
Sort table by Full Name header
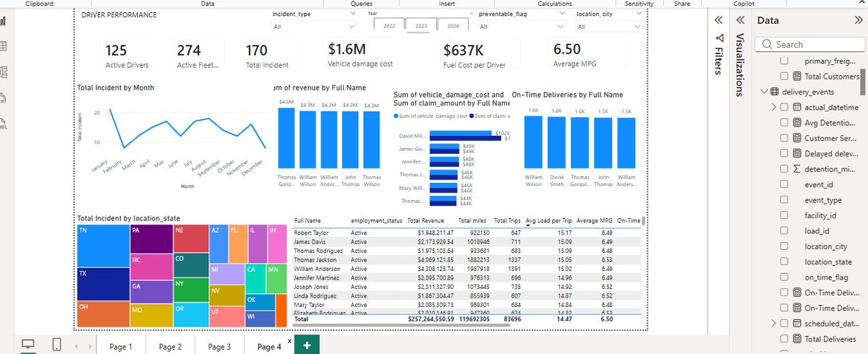307,220
